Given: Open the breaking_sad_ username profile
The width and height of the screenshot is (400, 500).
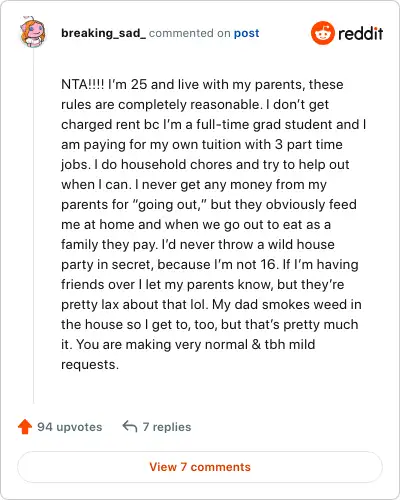Looking at the screenshot, I should 104,33.
